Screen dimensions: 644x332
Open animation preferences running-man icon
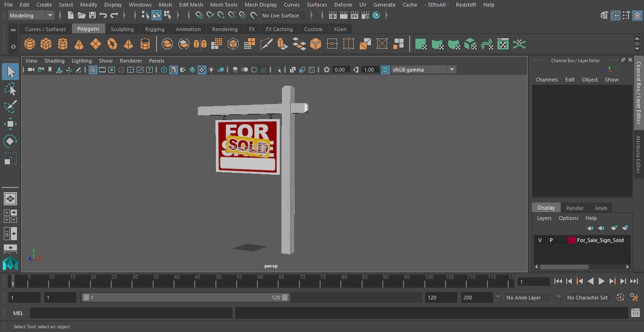click(634, 298)
